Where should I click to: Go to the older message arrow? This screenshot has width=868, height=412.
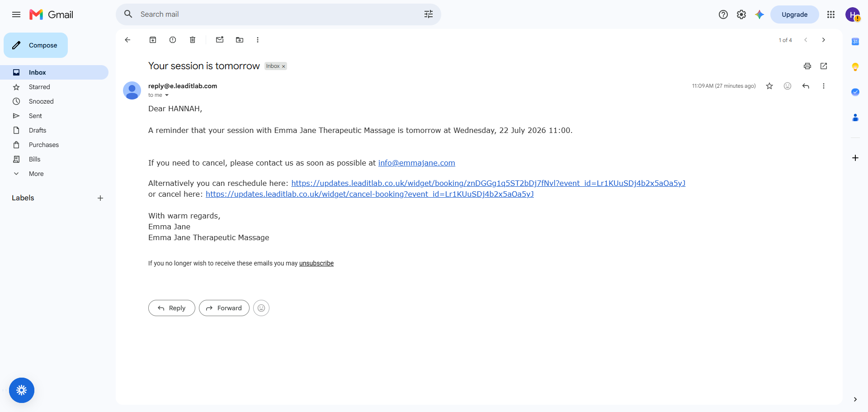click(824, 40)
